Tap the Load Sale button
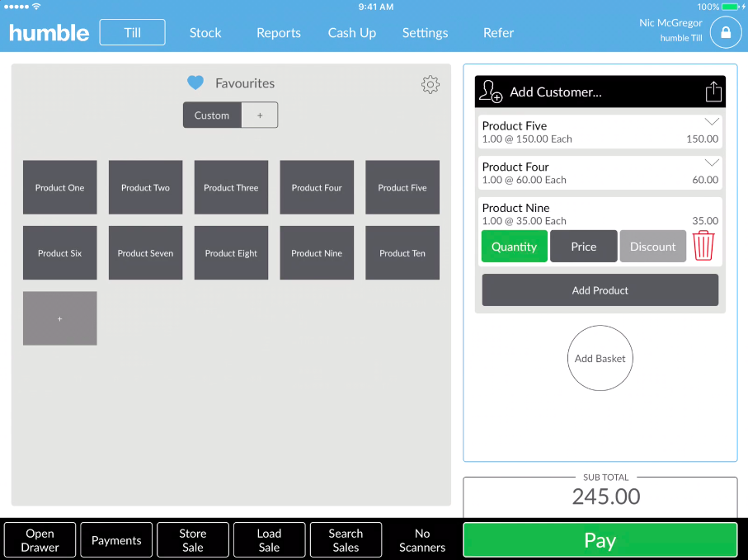 pyautogui.click(x=269, y=540)
